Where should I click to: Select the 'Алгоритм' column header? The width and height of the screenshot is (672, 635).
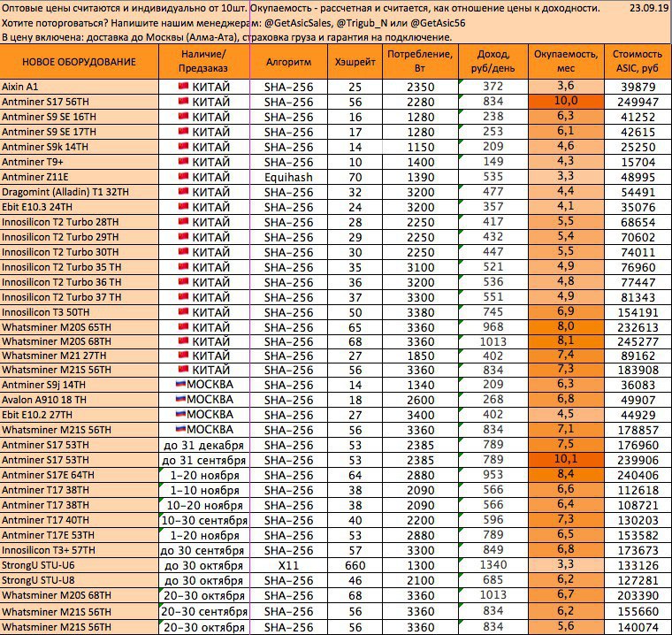[289, 62]
